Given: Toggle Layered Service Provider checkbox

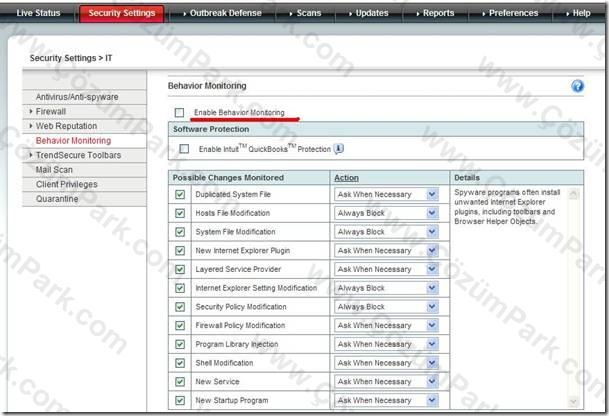Looking at the screenshot, I should tap(180, 269).
